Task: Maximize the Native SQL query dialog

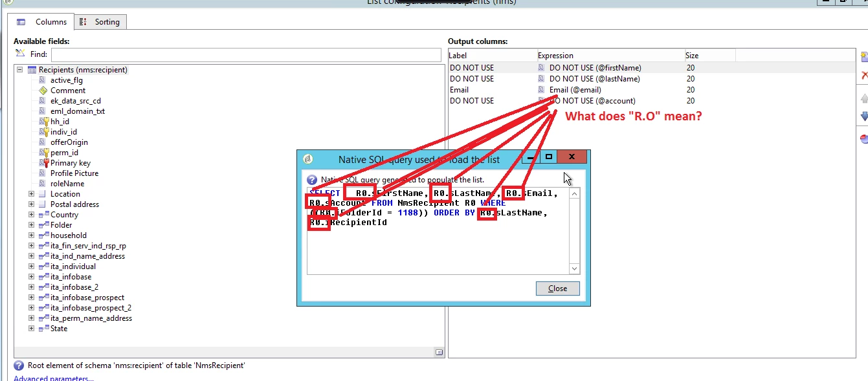Action: pyautogui.click(x=549, y=157)
